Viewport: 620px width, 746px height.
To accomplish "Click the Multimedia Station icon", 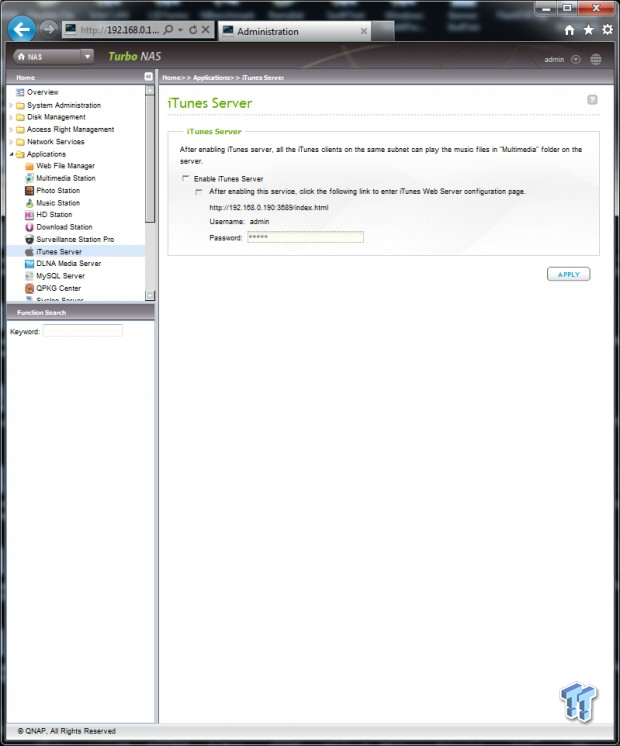I will (x=29, y=178).
